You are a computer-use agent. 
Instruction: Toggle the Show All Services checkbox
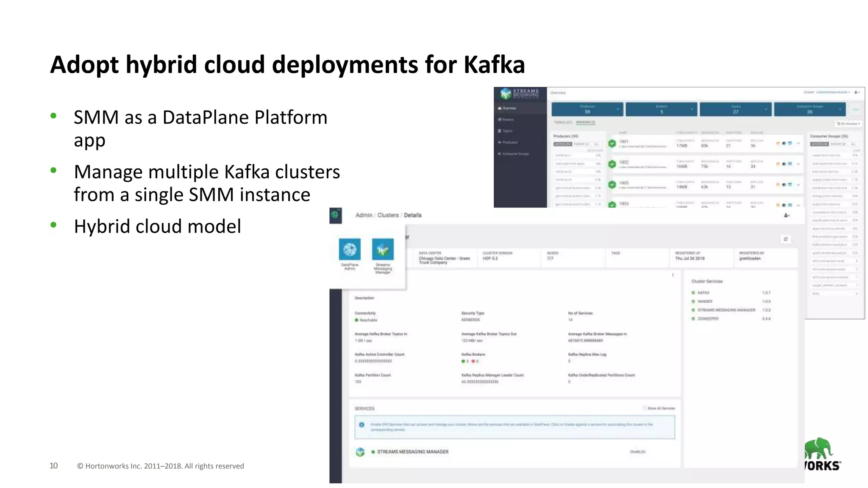pyautogui.click(x=644, y=408)
